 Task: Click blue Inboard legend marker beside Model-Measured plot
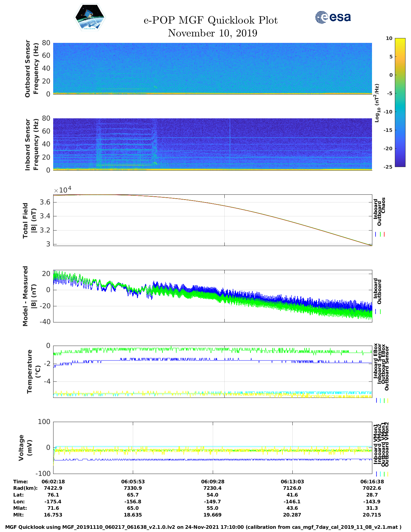(376, 312)
